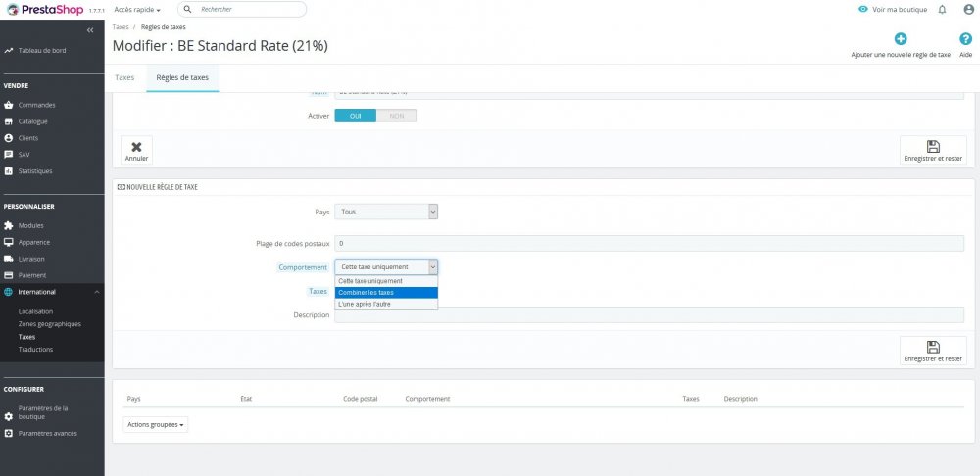This screenshot has height=476, width=980.
Task: Open Zones géographiques submenu item
Action: [50, 324]
